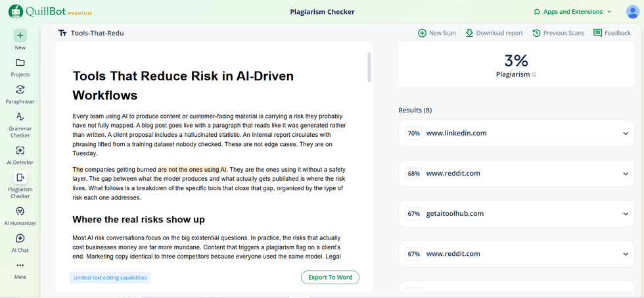Click the Previous Scans label
This screenshot has width=644, height=298.
tap(564, 33)
